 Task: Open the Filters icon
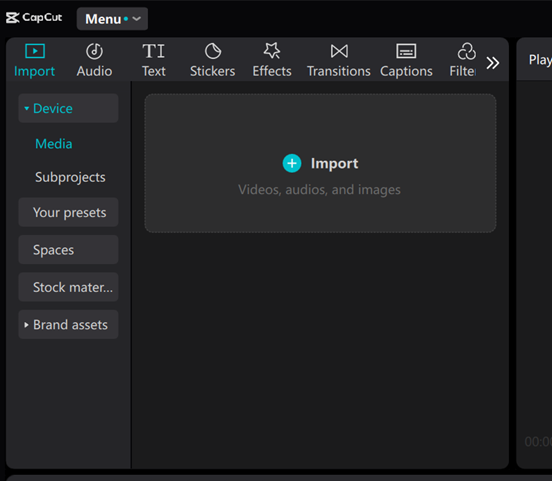[466, 51]
